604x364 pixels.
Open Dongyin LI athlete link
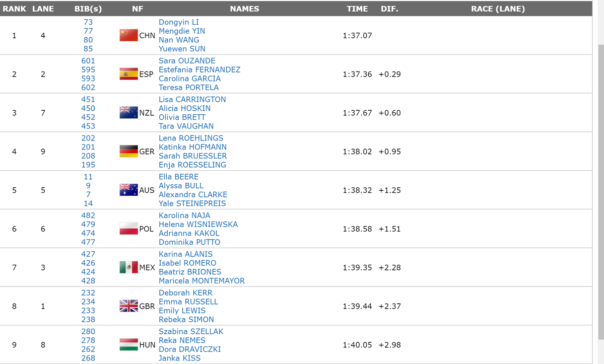pos(179,22)
